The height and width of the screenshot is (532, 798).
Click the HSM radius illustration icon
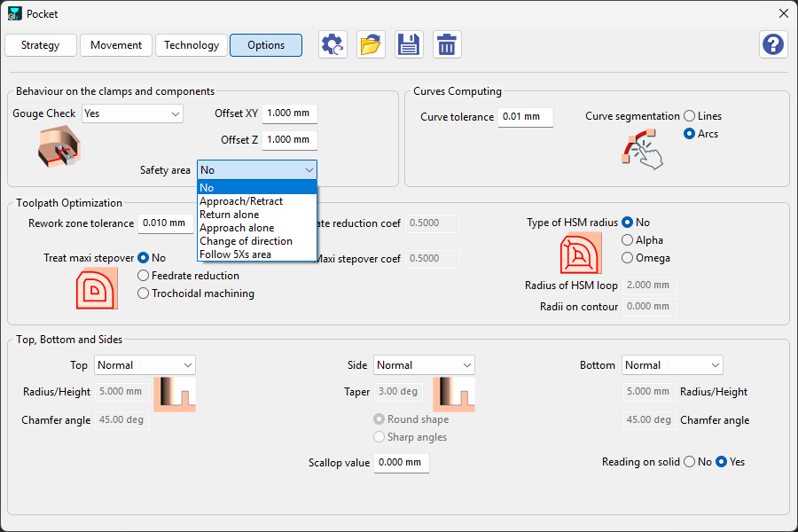click(581, 254)
